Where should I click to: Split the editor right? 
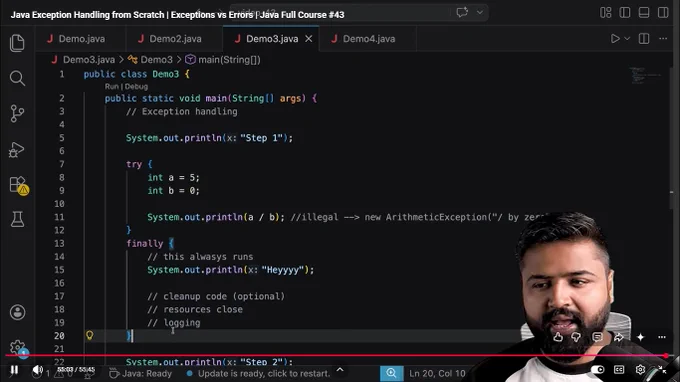(x=644, y=39)
